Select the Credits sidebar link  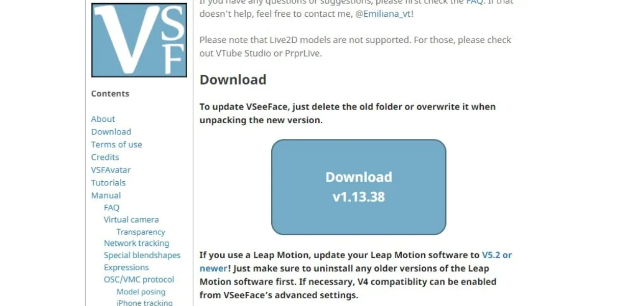pos(105,157)
